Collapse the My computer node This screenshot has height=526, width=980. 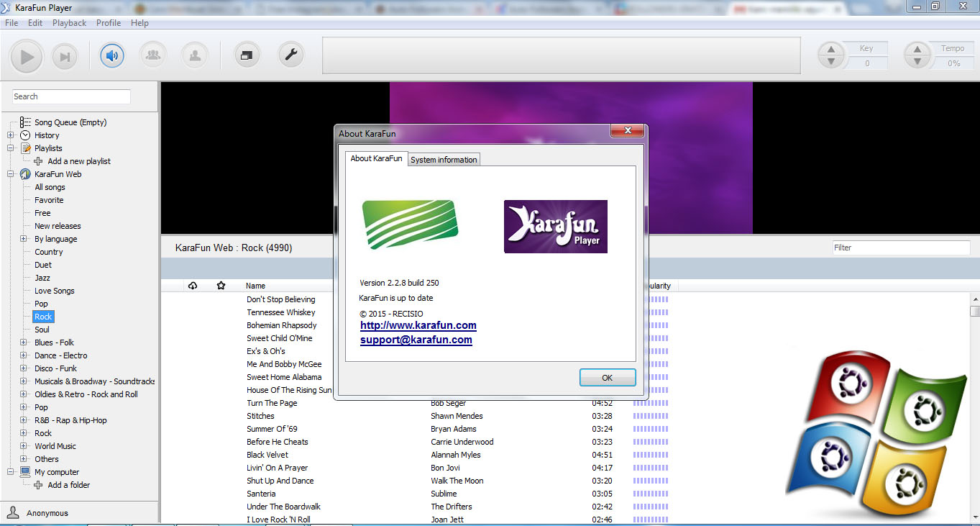11,472
